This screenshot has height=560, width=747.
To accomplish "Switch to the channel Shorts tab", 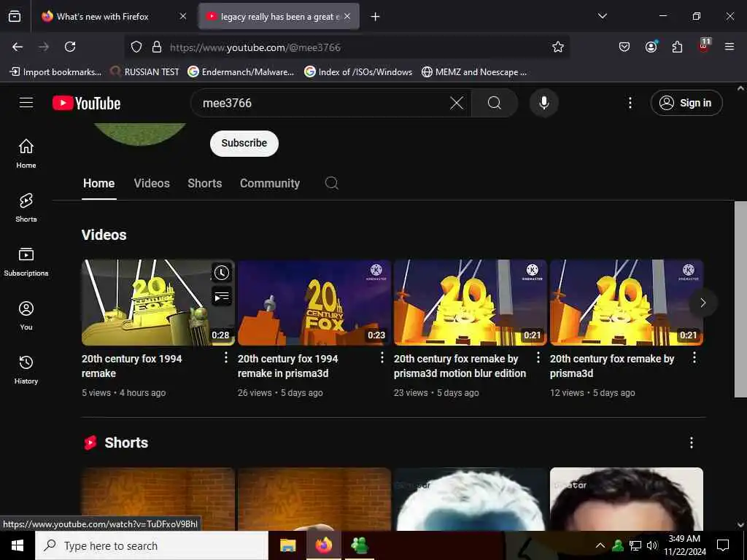I will tap(205, 183).
